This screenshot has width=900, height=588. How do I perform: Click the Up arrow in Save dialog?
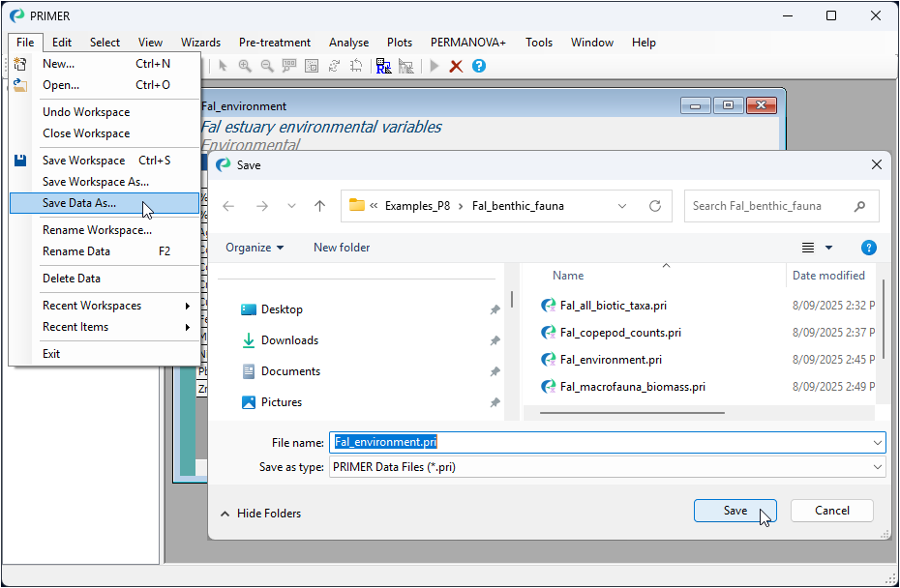pyautogui.click(x=320, y=206)
